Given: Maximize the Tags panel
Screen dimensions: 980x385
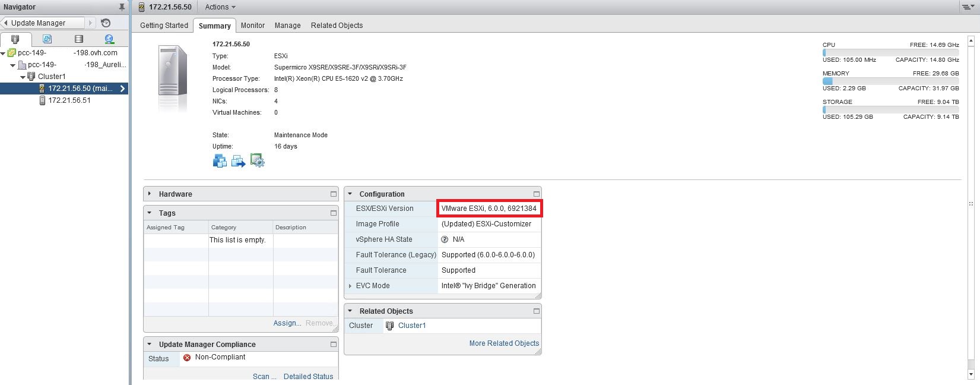Looking at the screenshot, I should click(333, 213).
